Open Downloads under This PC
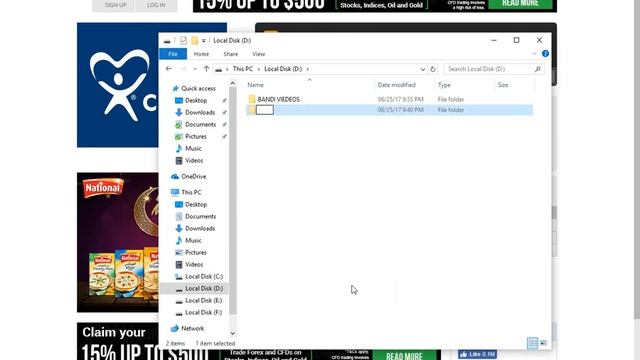The height and width of the screenshot is (360, 640). (200, 229)
